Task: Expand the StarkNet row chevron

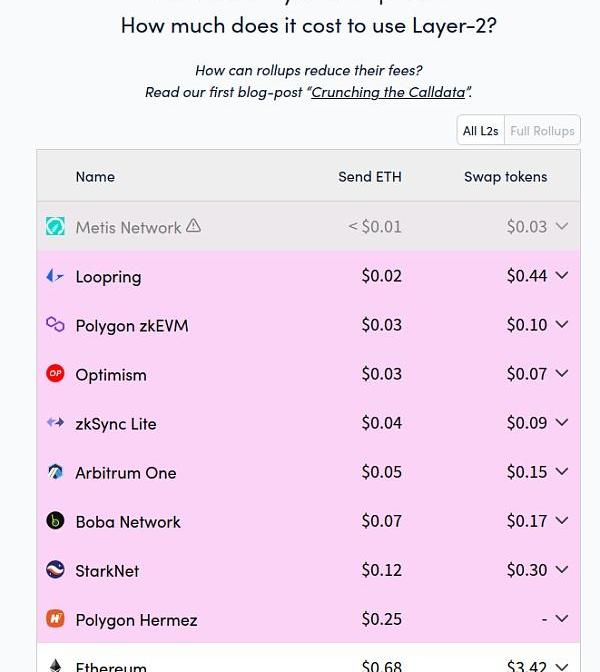Action: point(562,570)
